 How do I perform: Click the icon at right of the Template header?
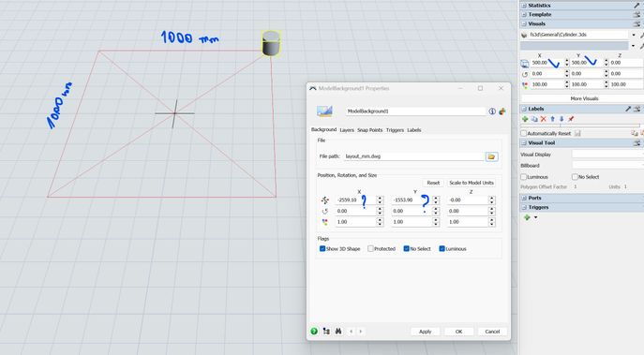point(637,14)
